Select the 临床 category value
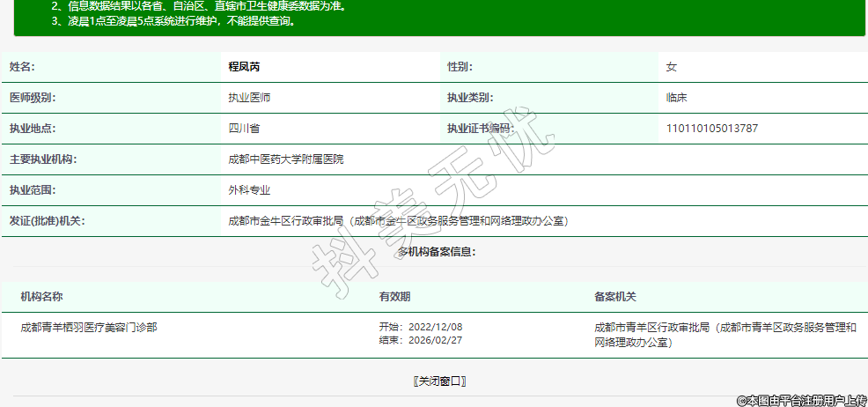The height and width of the screenshot is (407, 868). coord(677,98)
